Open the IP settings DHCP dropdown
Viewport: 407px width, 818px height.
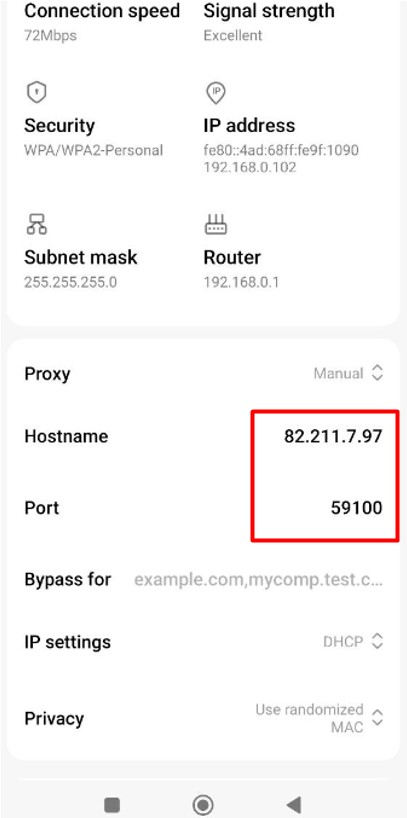(x=353, y=641)
